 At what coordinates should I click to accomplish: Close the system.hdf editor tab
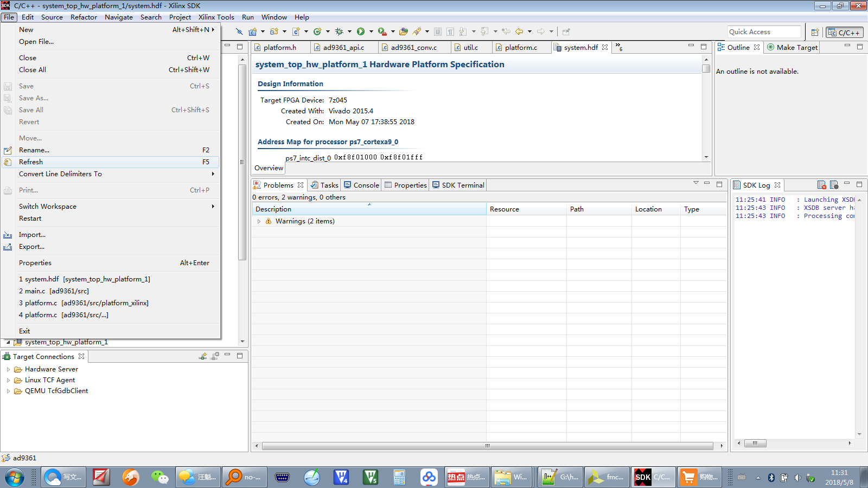point(605,47)
